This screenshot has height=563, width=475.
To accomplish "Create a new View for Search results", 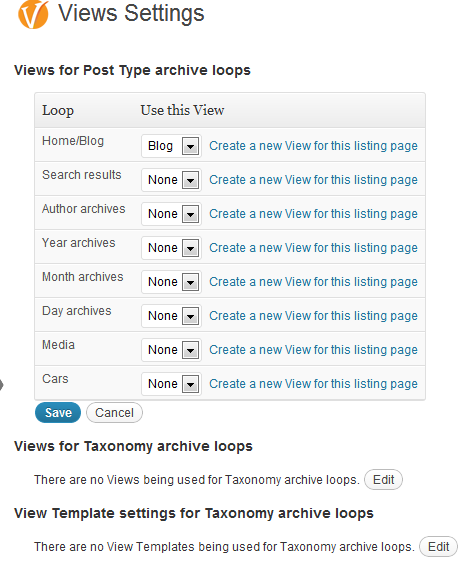I will pyautogui.click(x=313, y=180).
